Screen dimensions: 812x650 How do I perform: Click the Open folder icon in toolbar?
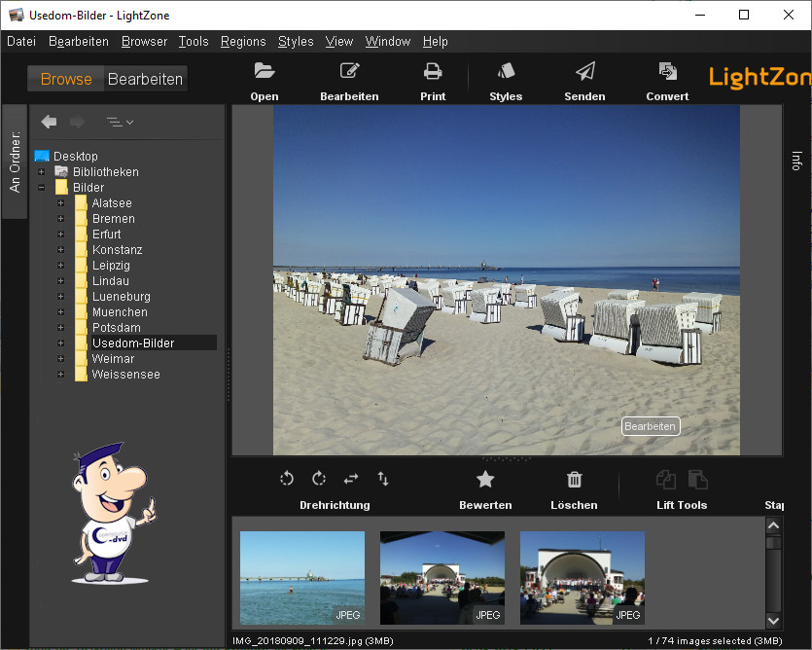[264, 71]
